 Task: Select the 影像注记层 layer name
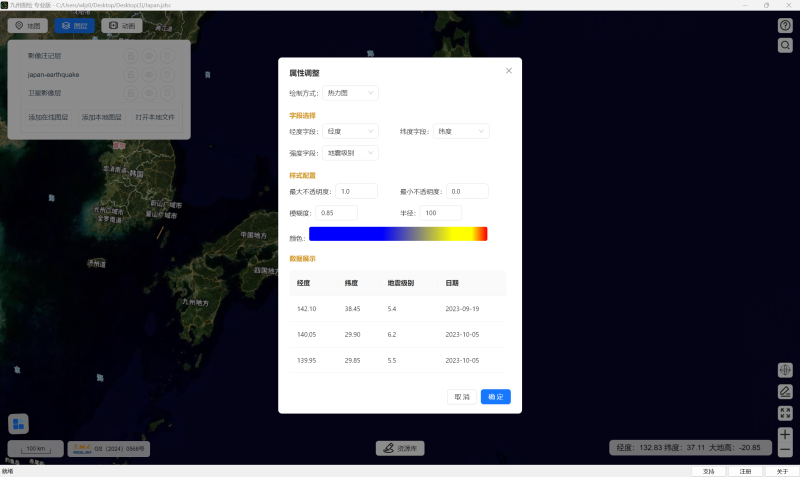44,56
